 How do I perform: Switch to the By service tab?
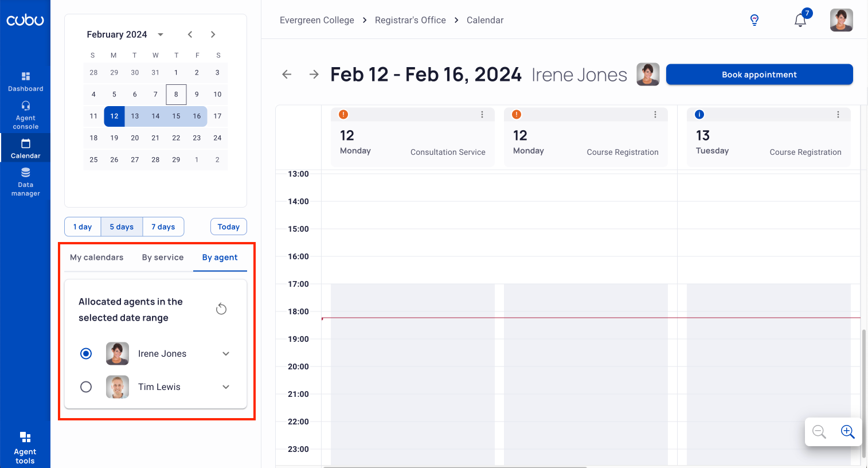pyautogui.click(x=163, y=258)
